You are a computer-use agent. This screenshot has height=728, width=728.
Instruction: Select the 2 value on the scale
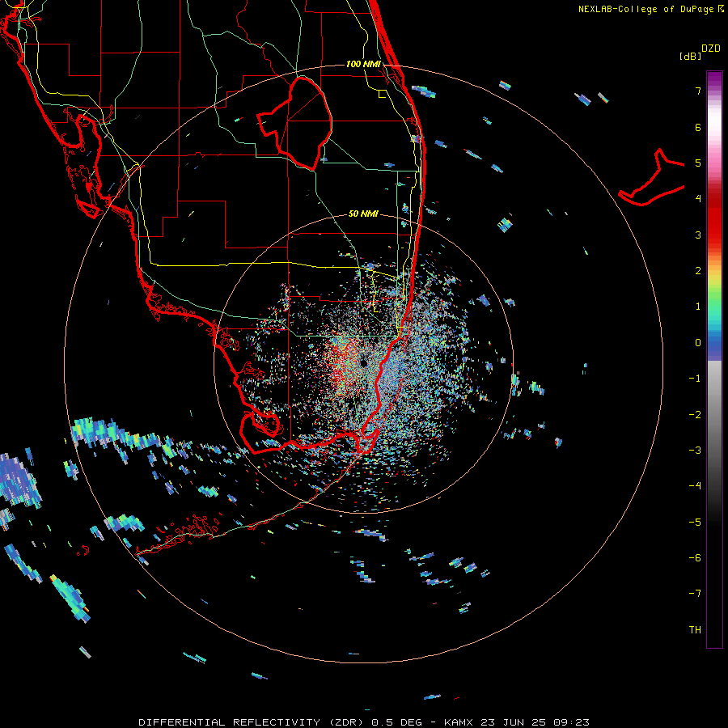[x=698, y=271]
